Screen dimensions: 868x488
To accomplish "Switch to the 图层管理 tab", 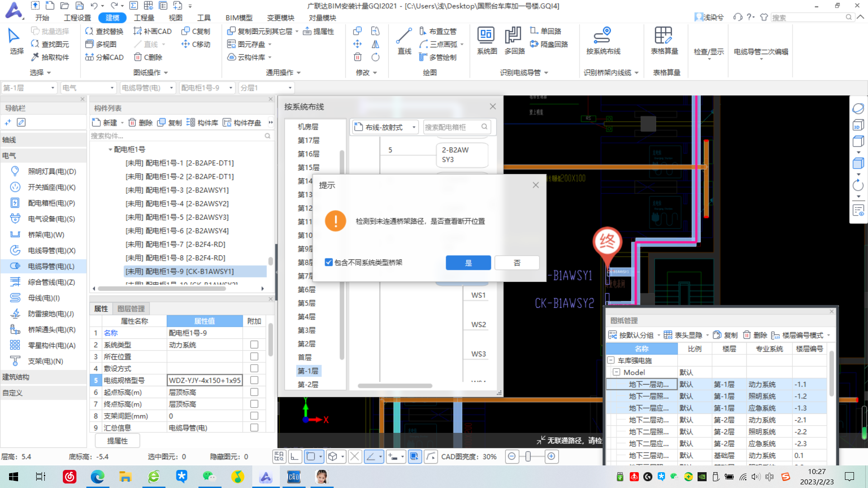I will (131, 309).
